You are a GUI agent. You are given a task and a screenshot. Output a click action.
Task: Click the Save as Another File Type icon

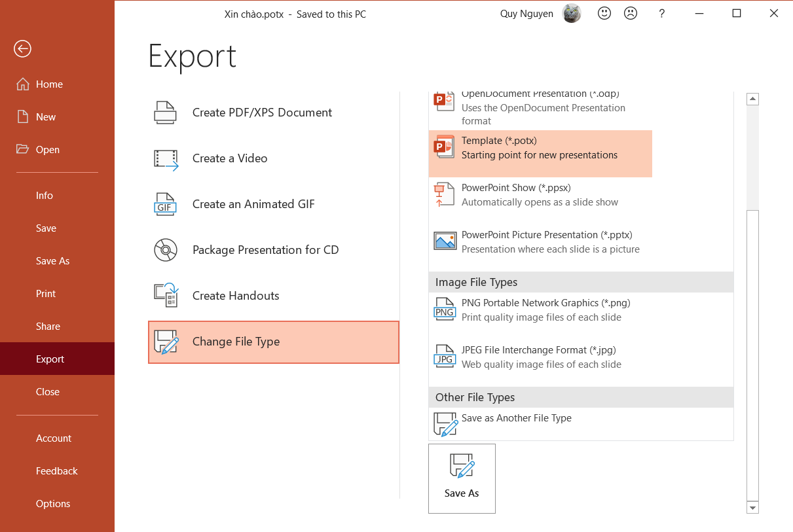(446, 424)
